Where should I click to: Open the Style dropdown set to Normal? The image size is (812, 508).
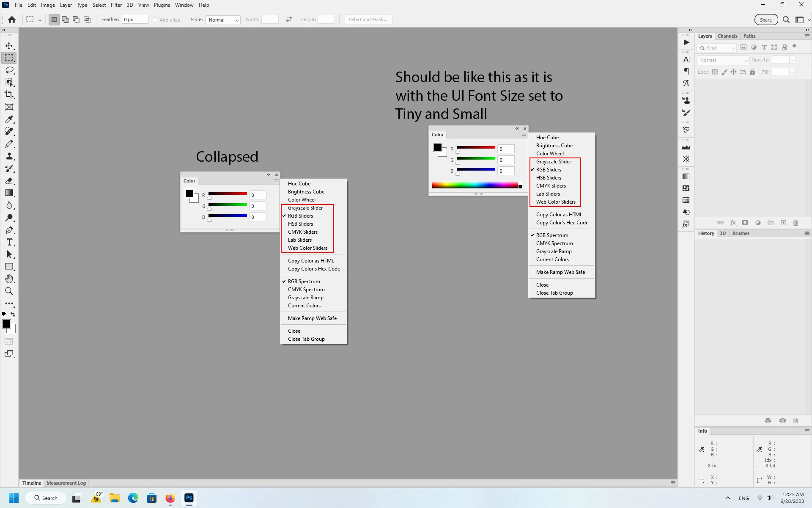pyautogui.click(x=223, y=20)
